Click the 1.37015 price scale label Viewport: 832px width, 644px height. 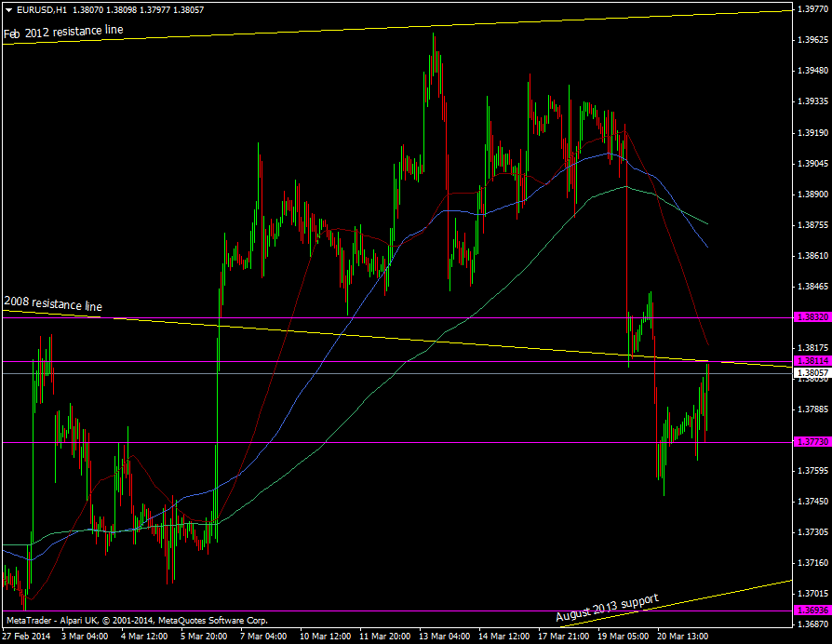pyautogui.click(x=812, y=594)
